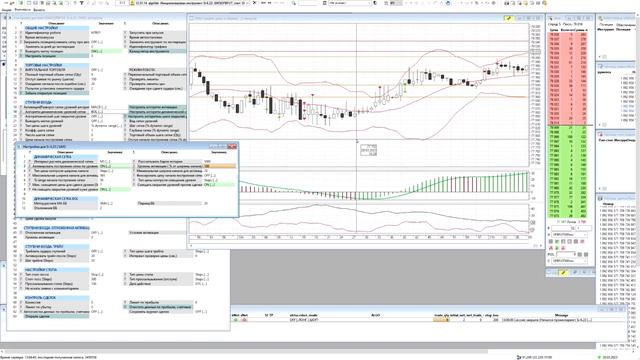Open % dynamic range value of Тип цены шага
Screen dimensions: 640x360
[106, 126]
